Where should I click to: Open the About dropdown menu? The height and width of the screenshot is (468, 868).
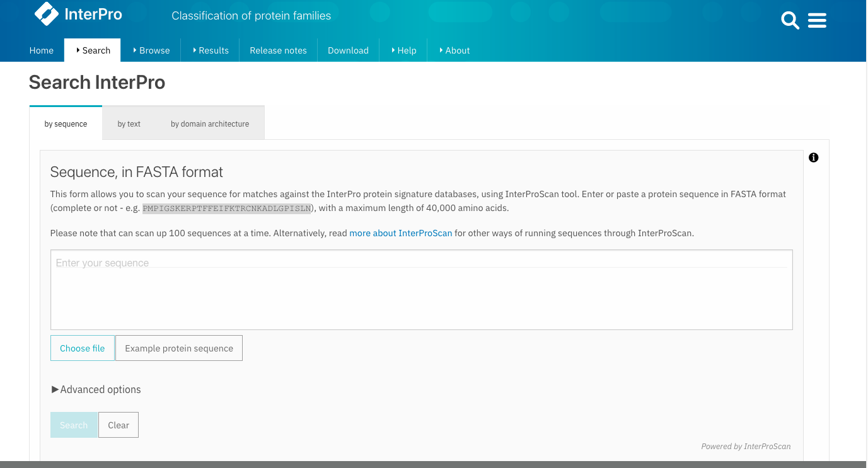tap(454, 50)
